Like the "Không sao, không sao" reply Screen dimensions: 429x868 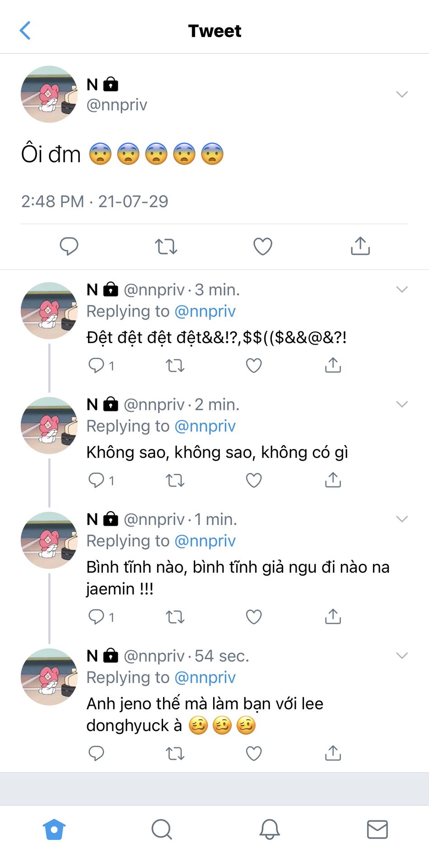254,480
